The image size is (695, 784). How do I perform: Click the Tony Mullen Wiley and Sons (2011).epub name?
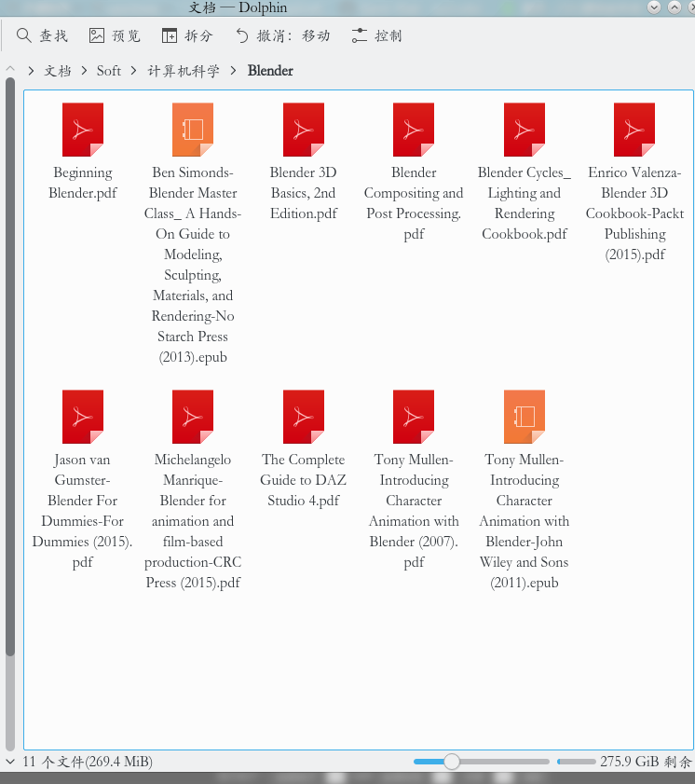pos(525,521)
